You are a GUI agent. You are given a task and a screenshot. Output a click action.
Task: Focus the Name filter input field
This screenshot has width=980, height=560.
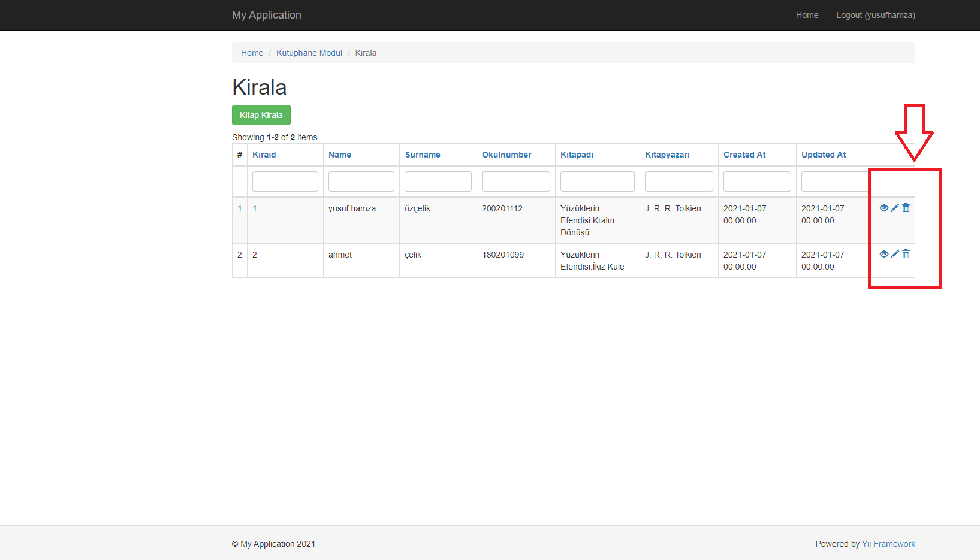coord(361,181)
